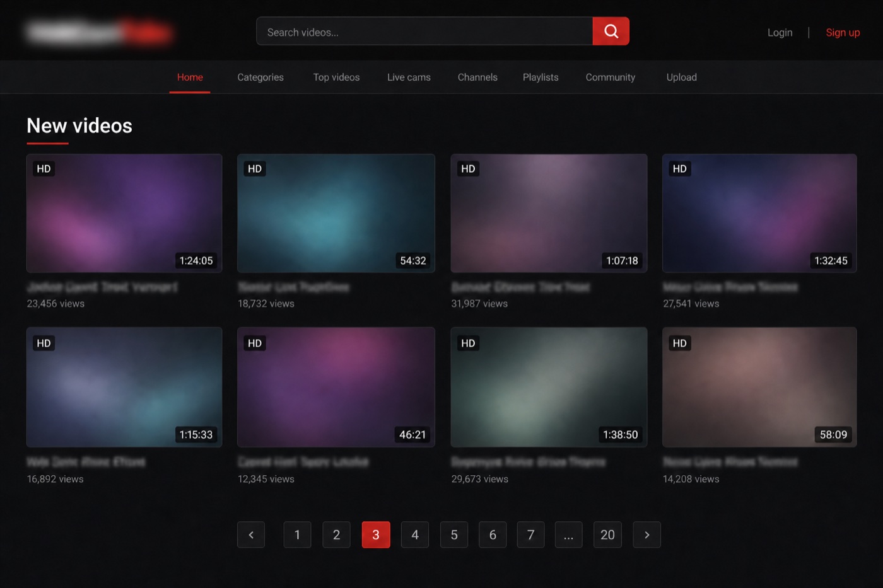The width and height of the screenshot is (883, 588).
Task: Click HD badge on 1:32:45 video
Action: (x=680, y=169)
